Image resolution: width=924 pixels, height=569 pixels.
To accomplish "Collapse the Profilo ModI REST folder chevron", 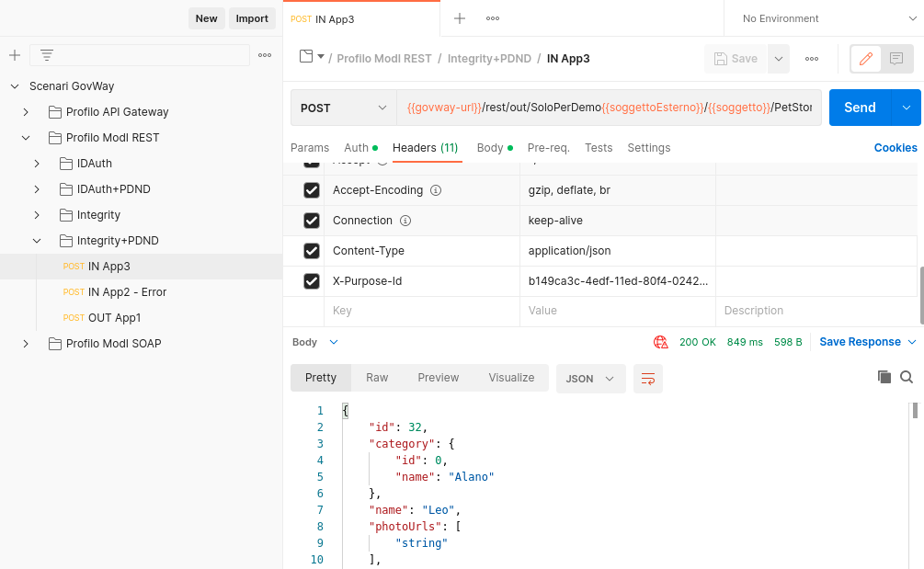I will [x=26, y=138].
